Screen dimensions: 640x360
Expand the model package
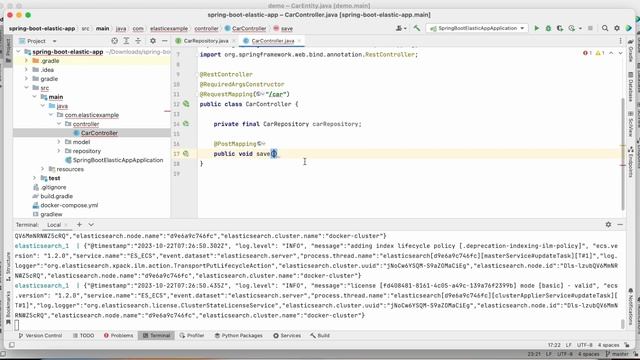(x=59, y=142)
